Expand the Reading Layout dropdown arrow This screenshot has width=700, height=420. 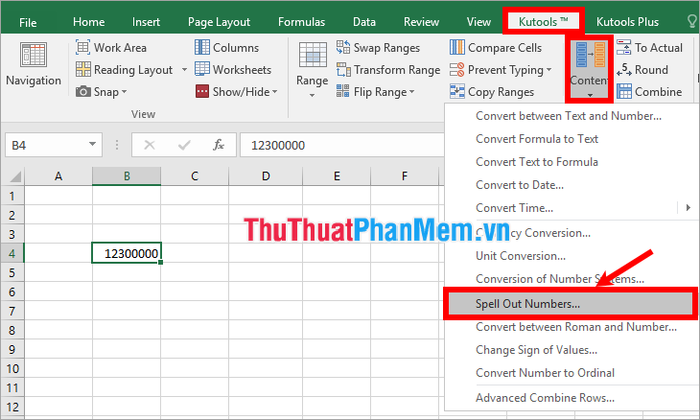pos(184,70)
